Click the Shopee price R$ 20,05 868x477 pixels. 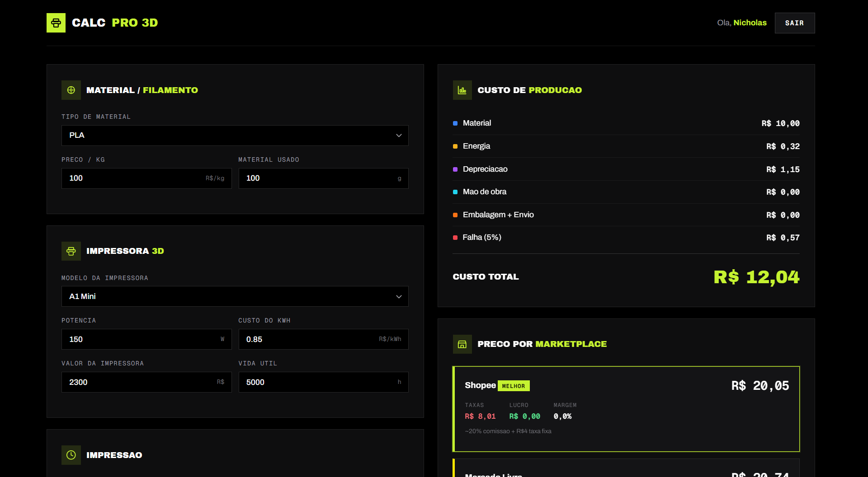[760, 386]
